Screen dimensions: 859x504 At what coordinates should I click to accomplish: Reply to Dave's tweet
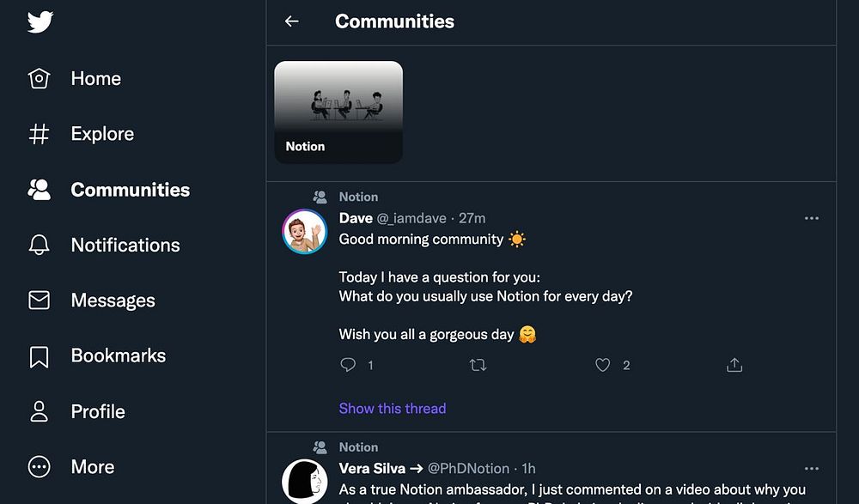[348, 365]
